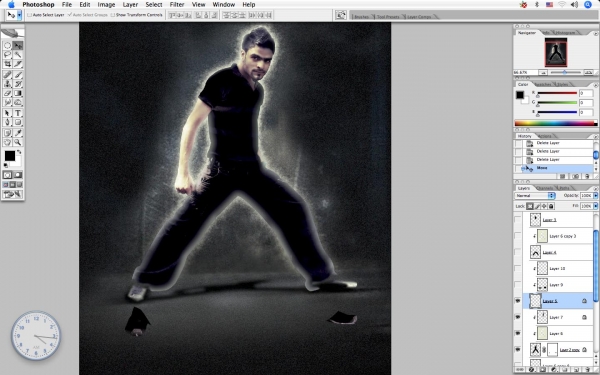Click the red R color slider

click(557, 93)
